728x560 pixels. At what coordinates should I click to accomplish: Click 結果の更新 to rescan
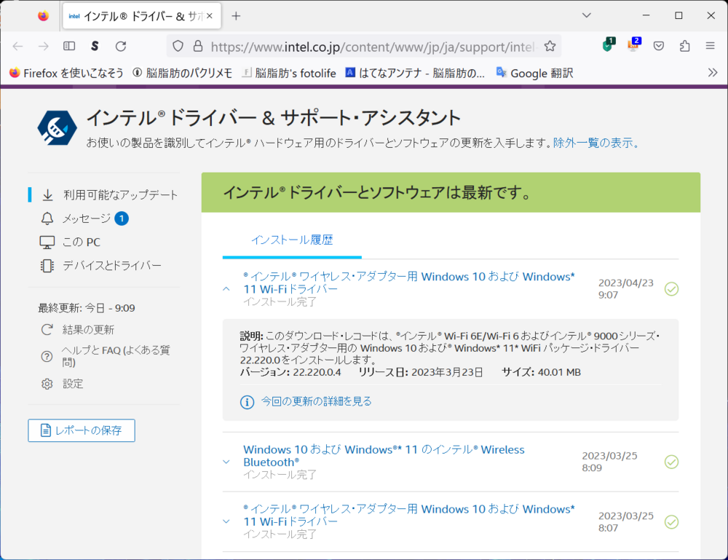coord(88,330)
